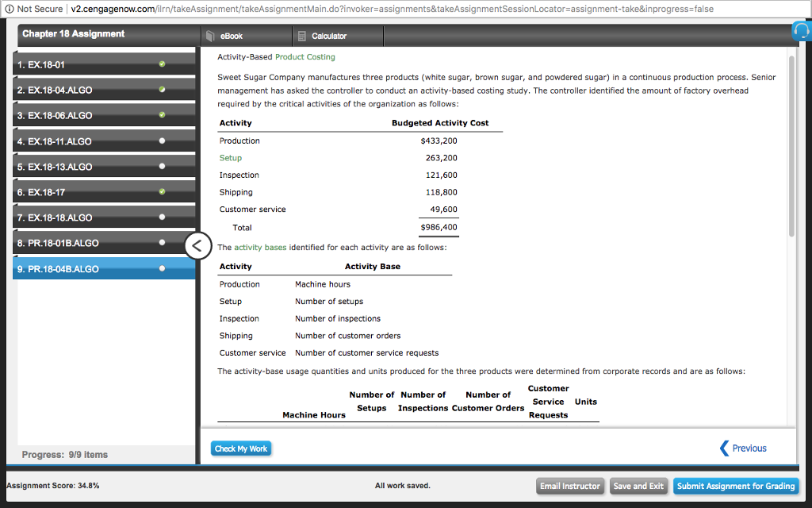
Task: Open the green Setup glossary link
Action: click(x=231, y=158)
